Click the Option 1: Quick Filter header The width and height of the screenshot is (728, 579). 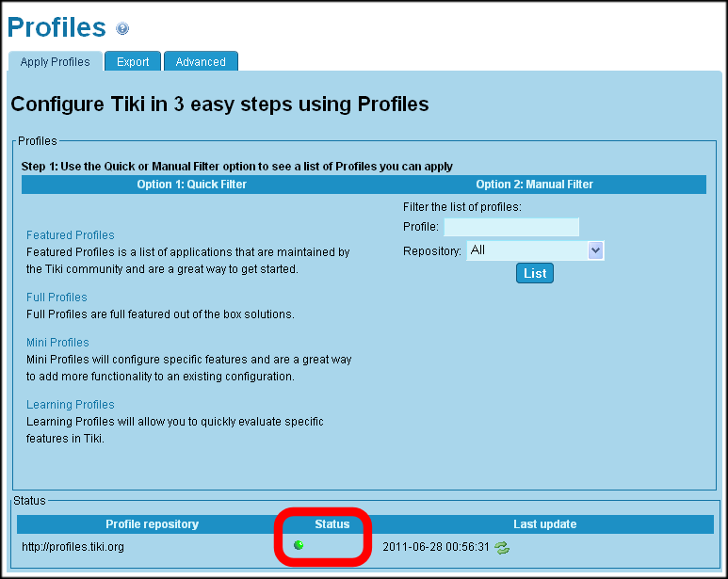[x=192, y=185]
